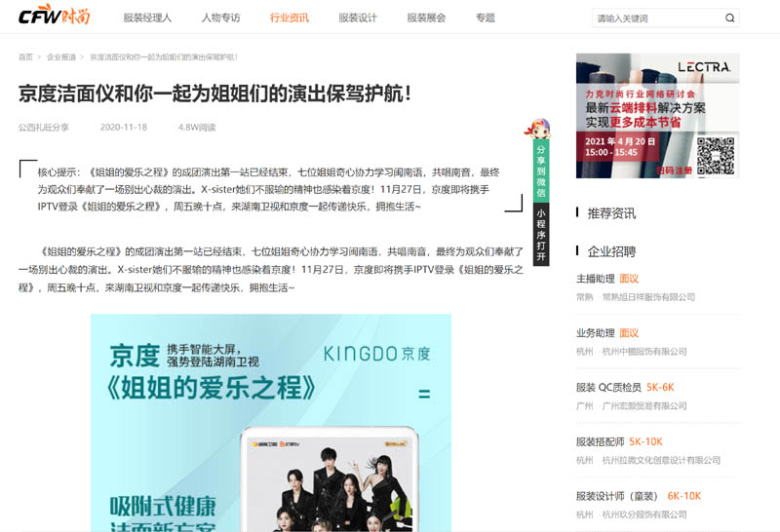The height and width of the screenshot is (532, 780).
Task: Open the 服装展会 menu item
Action: 426,18
